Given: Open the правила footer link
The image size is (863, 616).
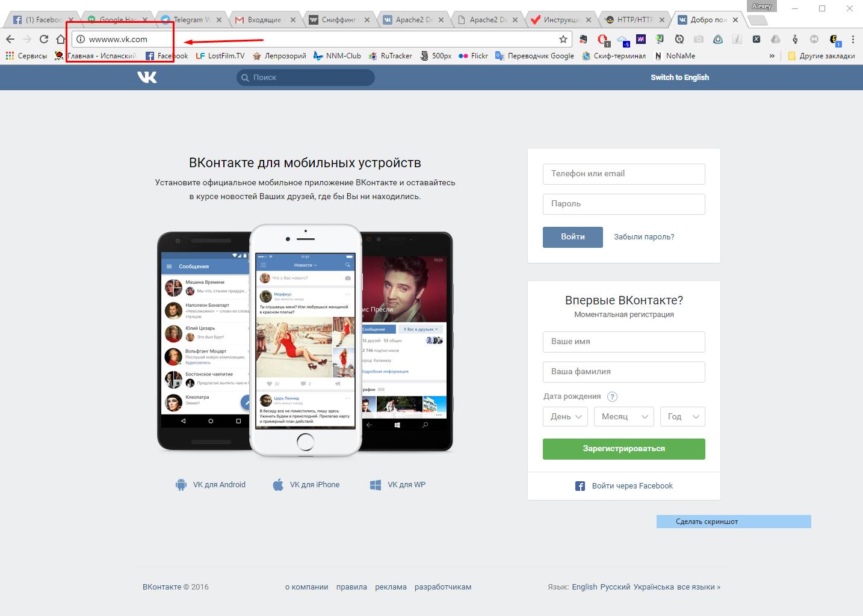Looking at the screenshot, I should click(351, 587).
